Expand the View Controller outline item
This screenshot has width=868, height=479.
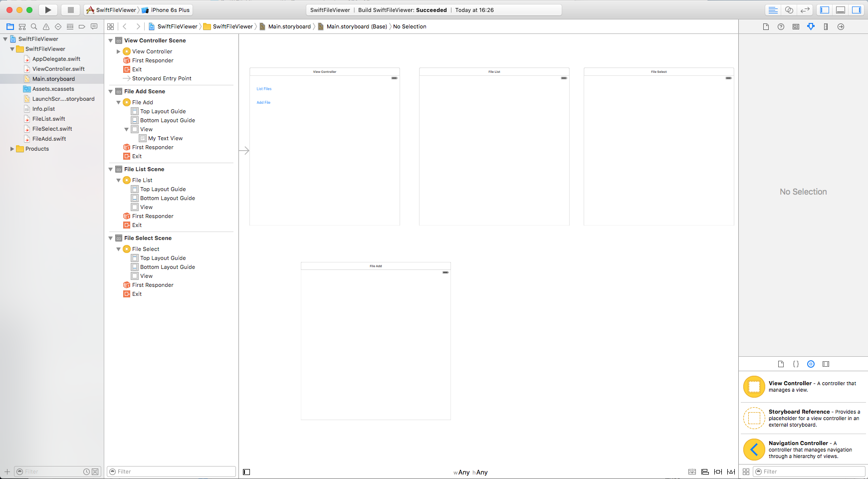118,51
